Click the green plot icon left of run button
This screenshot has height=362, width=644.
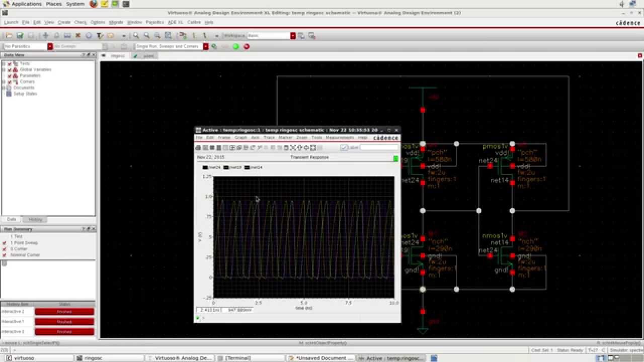click(x=214, y=46)
